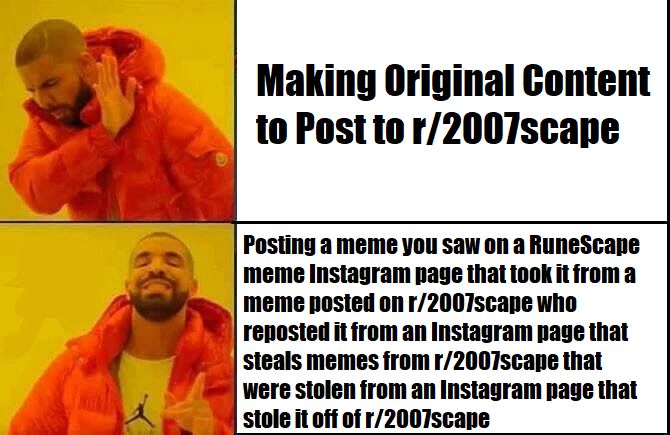
Task: Click the Jordan jumpman logo on shirt
Action: pyautogui.click(x=139, y=410)
